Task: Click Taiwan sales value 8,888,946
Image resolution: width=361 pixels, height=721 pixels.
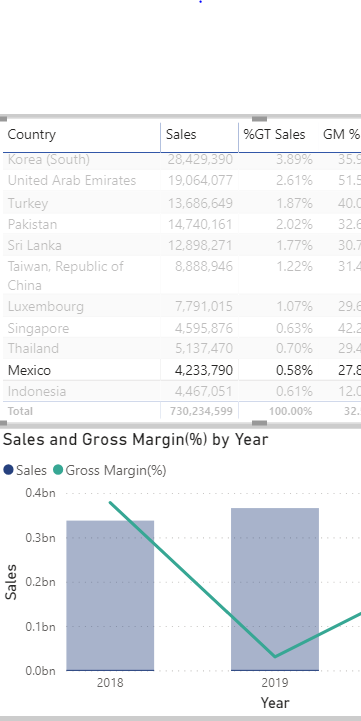Action: tap(204, 266)
